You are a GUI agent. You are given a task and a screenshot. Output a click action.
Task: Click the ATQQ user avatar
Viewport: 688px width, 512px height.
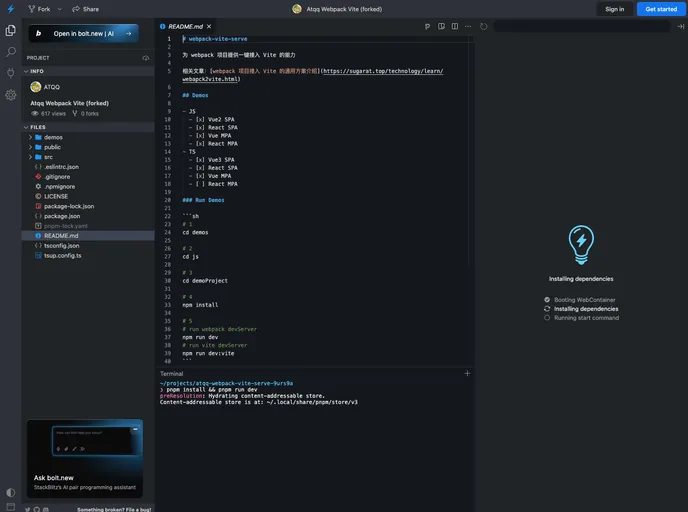pos(36,87)
